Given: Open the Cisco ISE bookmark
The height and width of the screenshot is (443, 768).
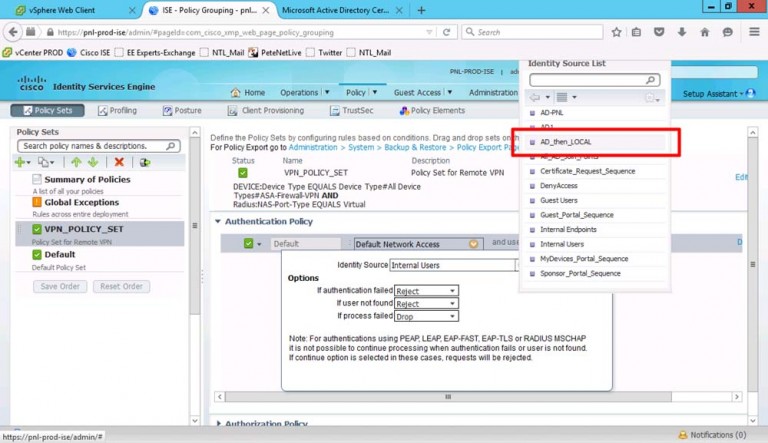Looking at the screenshot, I should (89, 52).
